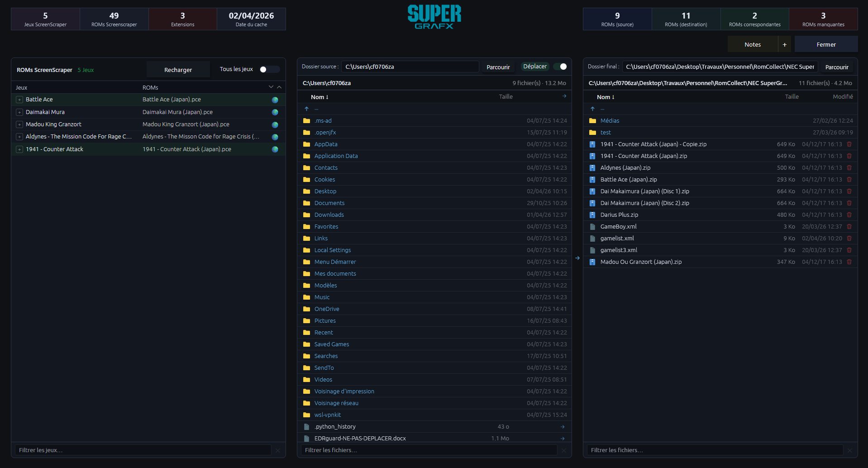Click the Fermer button

pos(826,44)
